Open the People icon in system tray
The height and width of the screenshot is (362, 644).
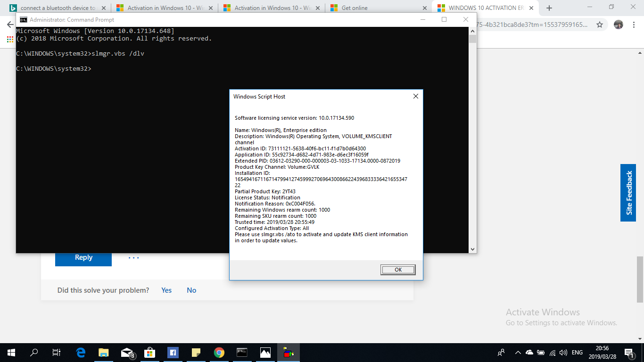501,353
